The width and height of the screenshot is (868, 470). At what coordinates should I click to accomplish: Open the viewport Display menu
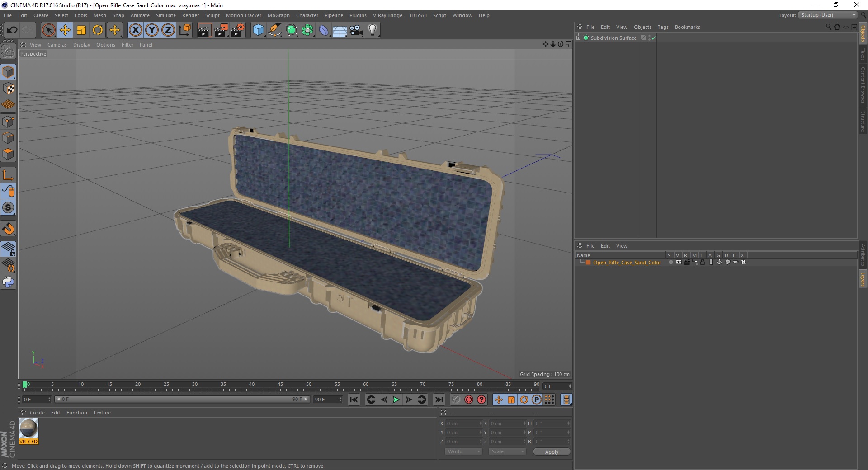(81, 45)
